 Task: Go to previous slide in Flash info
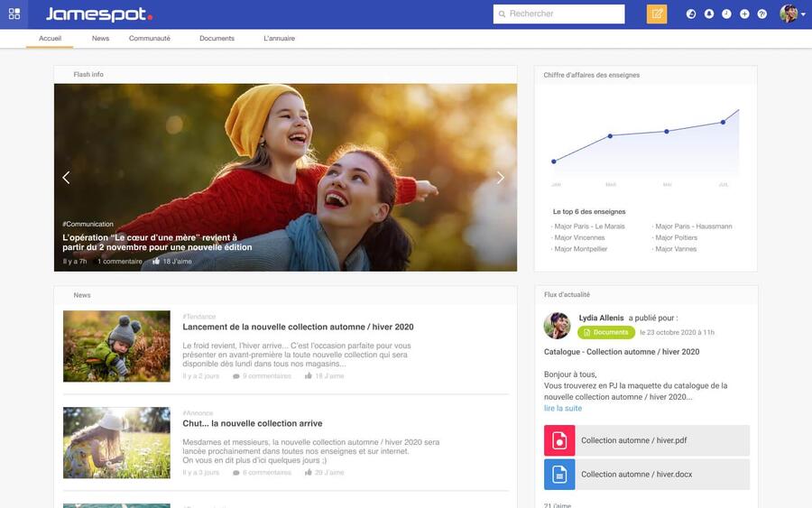(66, 178)
